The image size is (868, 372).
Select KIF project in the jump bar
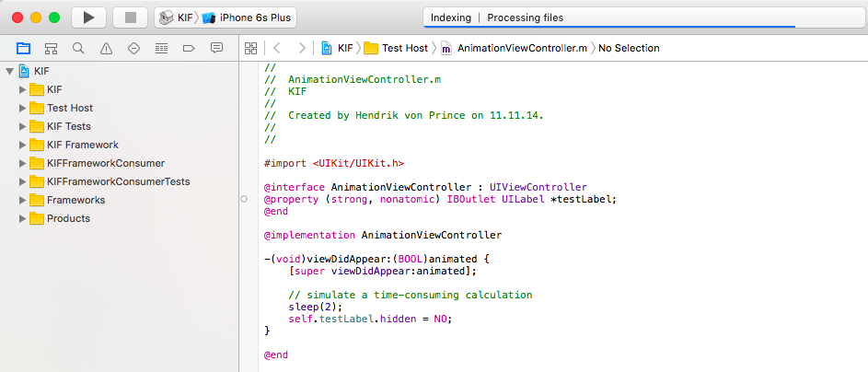337,48
